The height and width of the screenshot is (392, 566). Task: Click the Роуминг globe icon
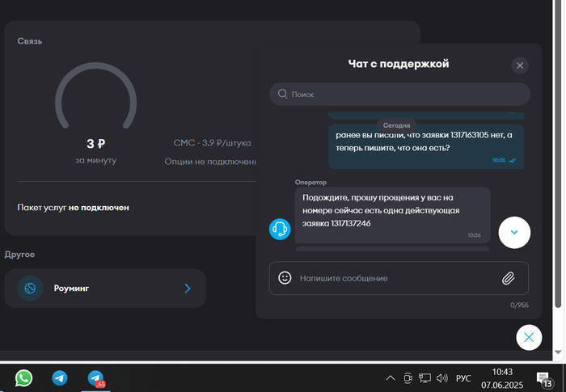pyautogui.click(x=31, y=288)
